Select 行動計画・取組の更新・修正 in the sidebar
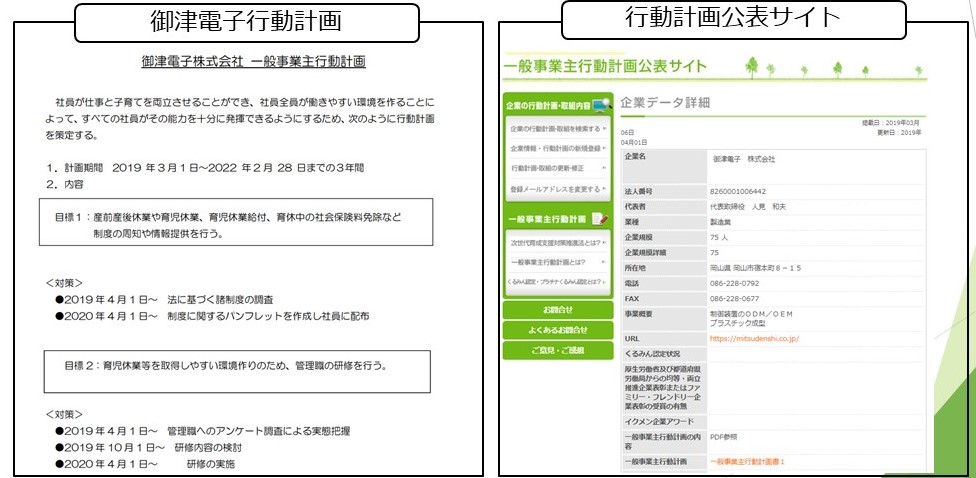 [558, 169]
